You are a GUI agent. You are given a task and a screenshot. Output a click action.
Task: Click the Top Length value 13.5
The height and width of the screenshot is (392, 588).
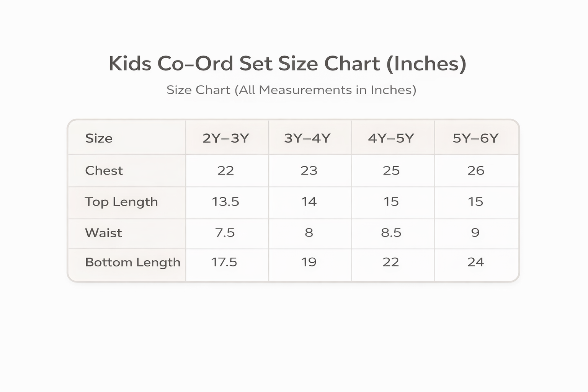[225, 202]
